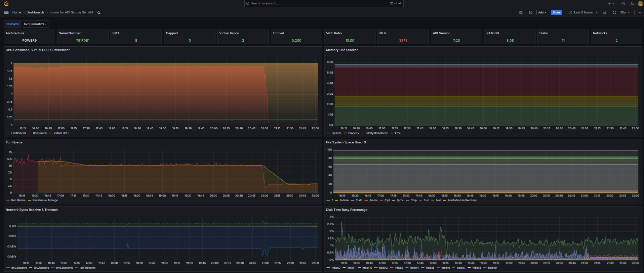Click the Grafana logo icon
Screen dimensions: 644x273
pos(6,4)
